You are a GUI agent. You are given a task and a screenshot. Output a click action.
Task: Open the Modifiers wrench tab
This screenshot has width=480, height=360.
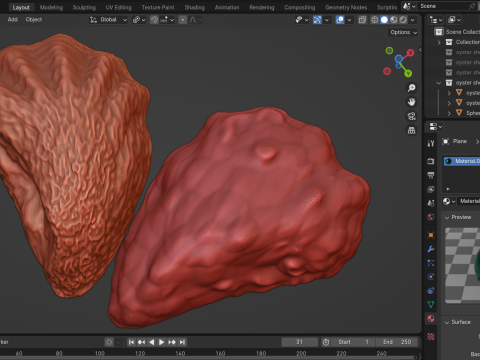[x=431, y=249]
